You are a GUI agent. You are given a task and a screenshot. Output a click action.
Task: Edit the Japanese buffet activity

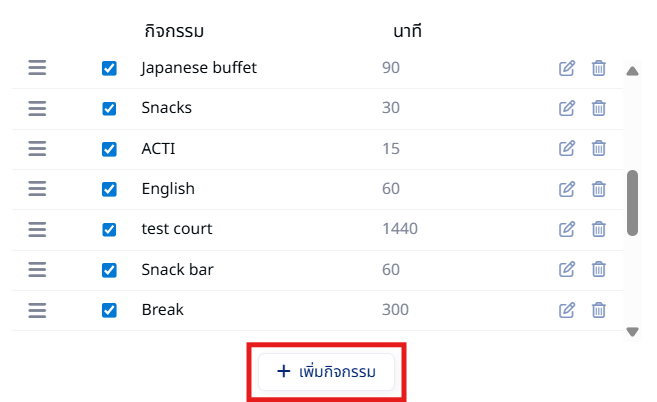click(566, 68)
